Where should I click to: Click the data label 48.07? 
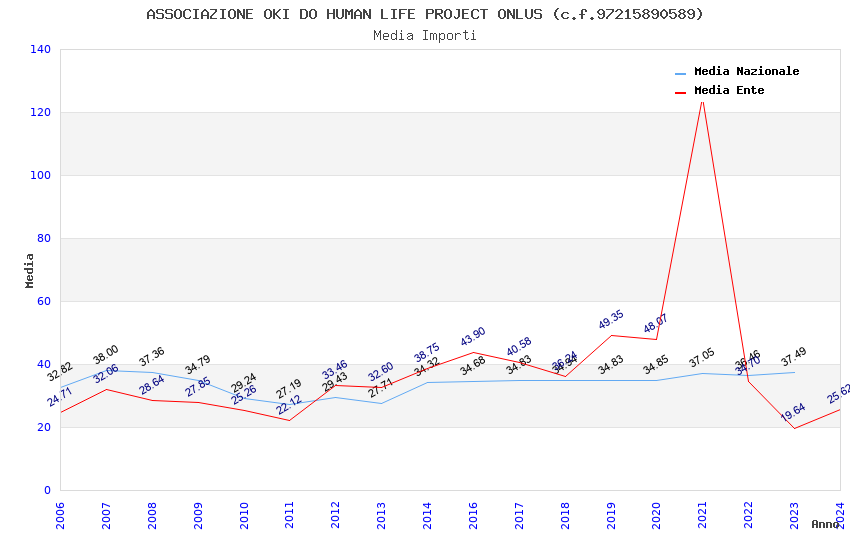click(x=656, y=323)
